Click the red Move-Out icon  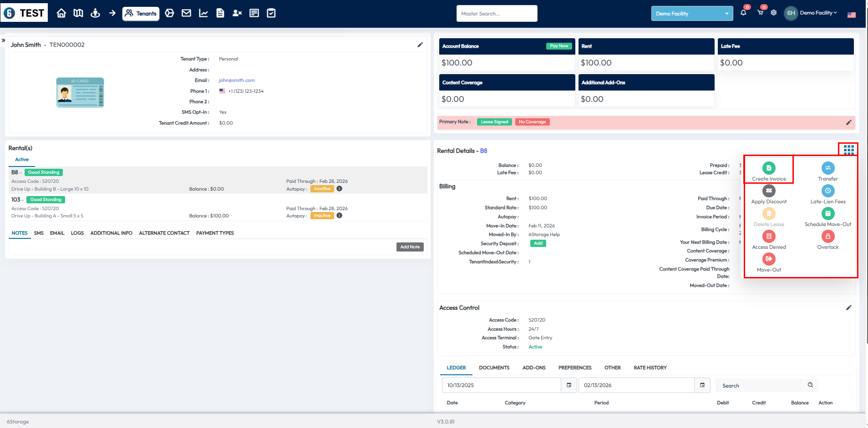769,259
